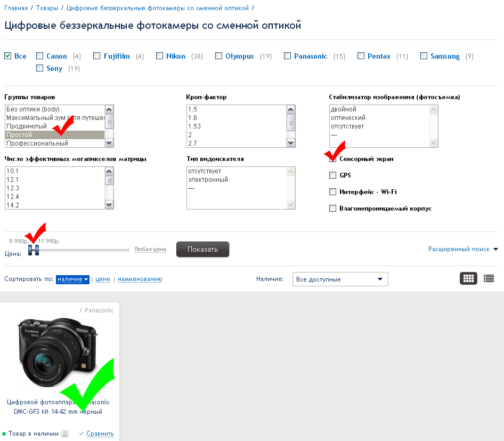Enable the 'Интерфейс - Wi-Fi' checkbox
This screenshot has width=504, height=441.
(x=332, y=192)
